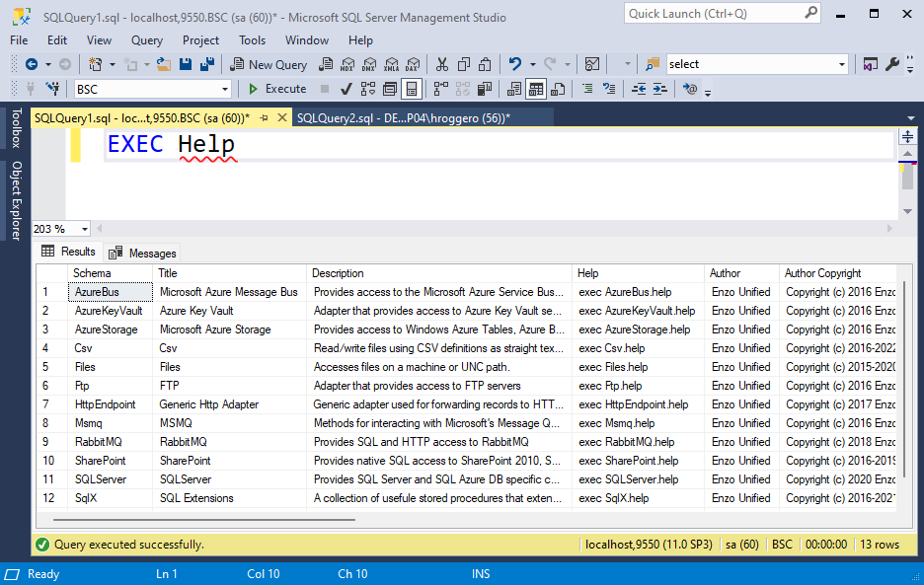
Task: Toggle Include Client Statistics
Action: [x=485, y=89]
